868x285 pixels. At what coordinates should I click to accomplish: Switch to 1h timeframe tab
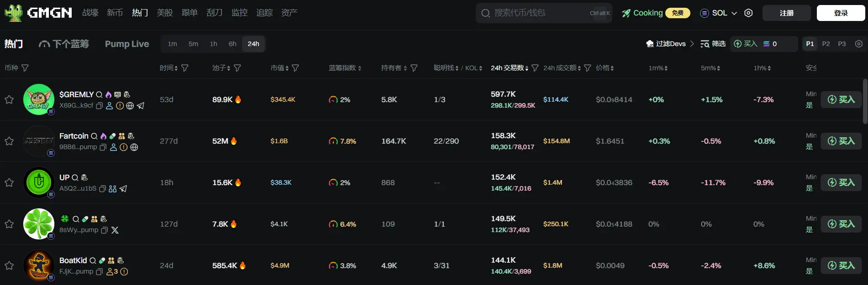coord(213,44)
